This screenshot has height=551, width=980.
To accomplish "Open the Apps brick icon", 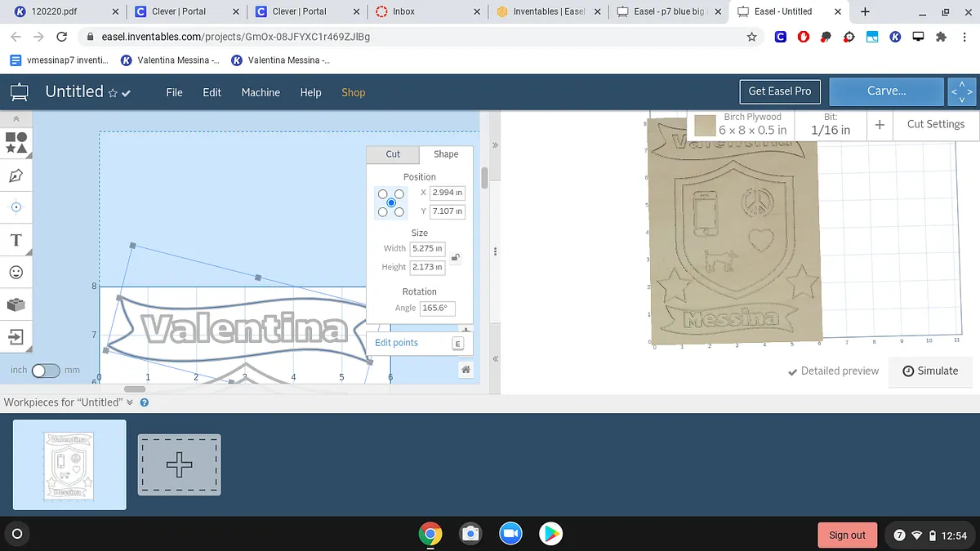I will pos(16,304).
